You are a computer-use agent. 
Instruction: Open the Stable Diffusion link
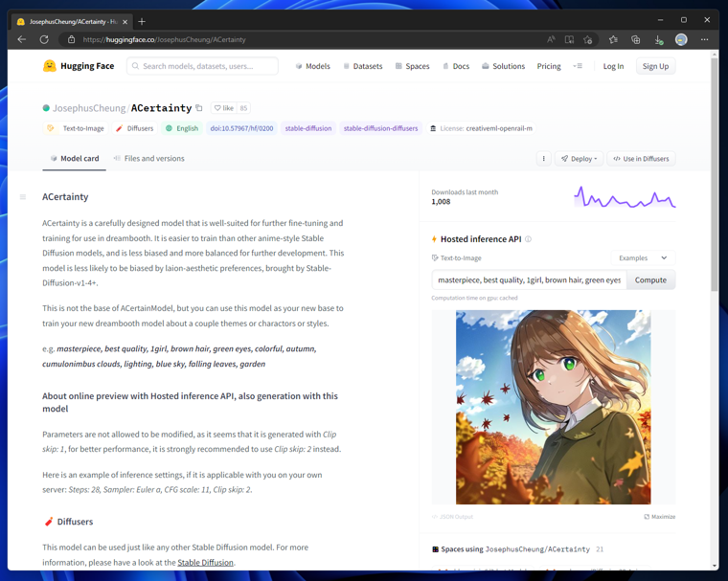(205, 563)
